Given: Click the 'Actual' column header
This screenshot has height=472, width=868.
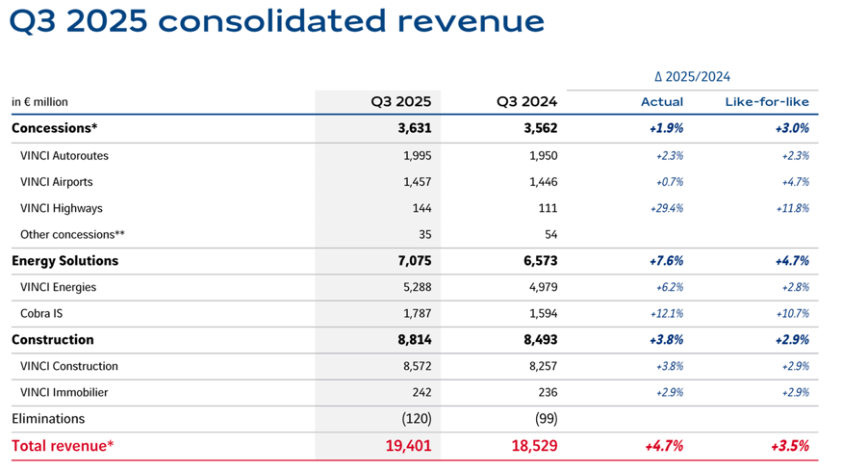Looking at the screenshot, I should tap(662, 102).
